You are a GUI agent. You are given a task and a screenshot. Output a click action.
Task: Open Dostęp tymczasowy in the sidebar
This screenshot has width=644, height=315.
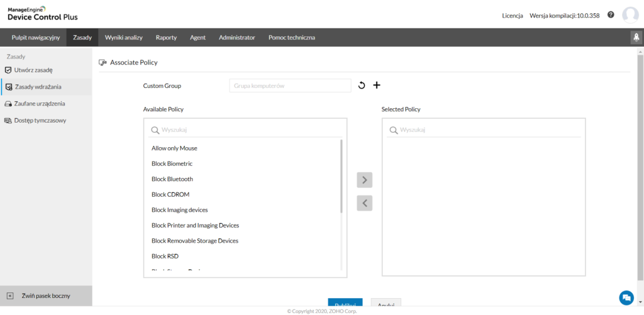[40, 120]
